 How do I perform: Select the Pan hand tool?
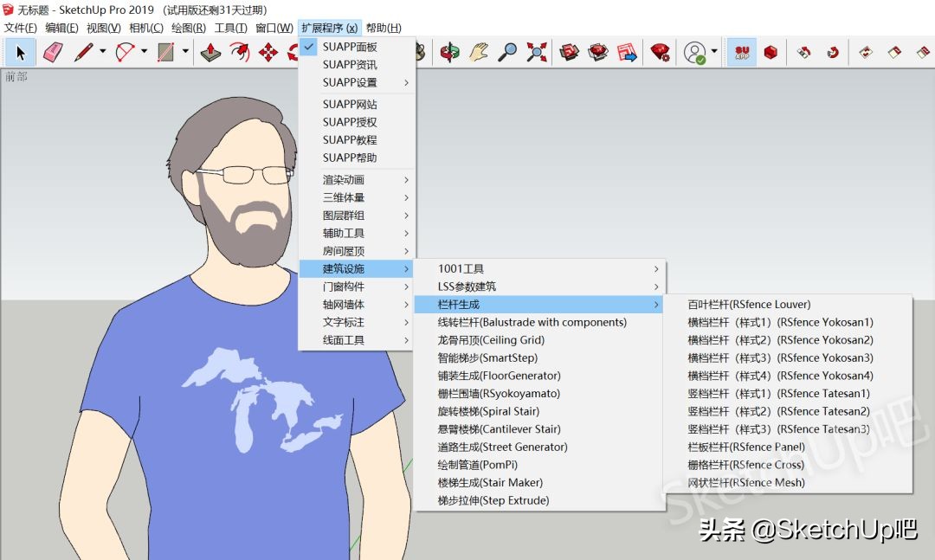tap(479, 52)
